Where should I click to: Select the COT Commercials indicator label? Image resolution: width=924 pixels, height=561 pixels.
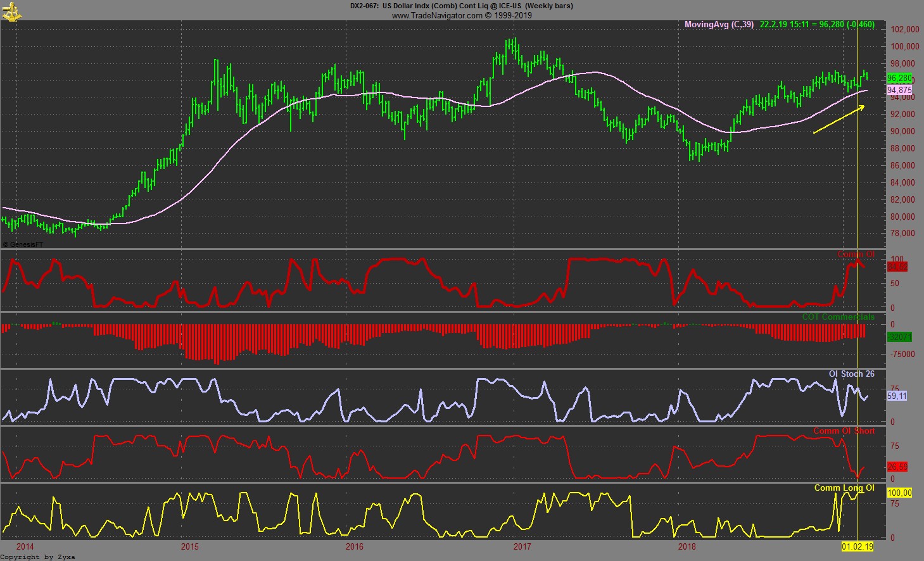pos(838,317)
